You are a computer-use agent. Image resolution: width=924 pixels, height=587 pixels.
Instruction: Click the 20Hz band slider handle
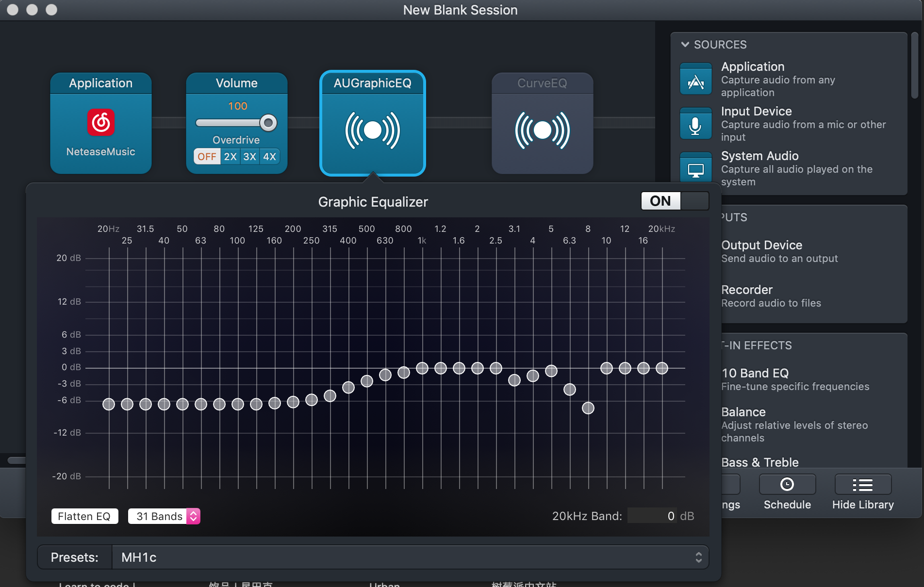109,404
